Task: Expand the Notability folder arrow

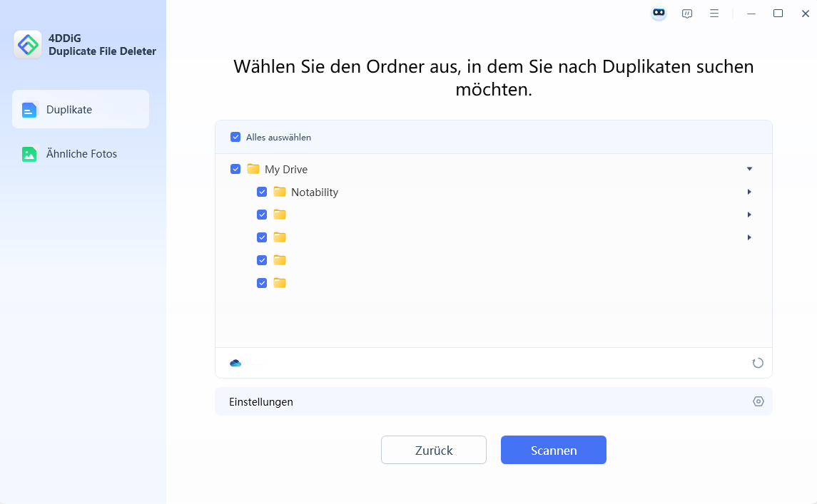Action: (749, 192)
